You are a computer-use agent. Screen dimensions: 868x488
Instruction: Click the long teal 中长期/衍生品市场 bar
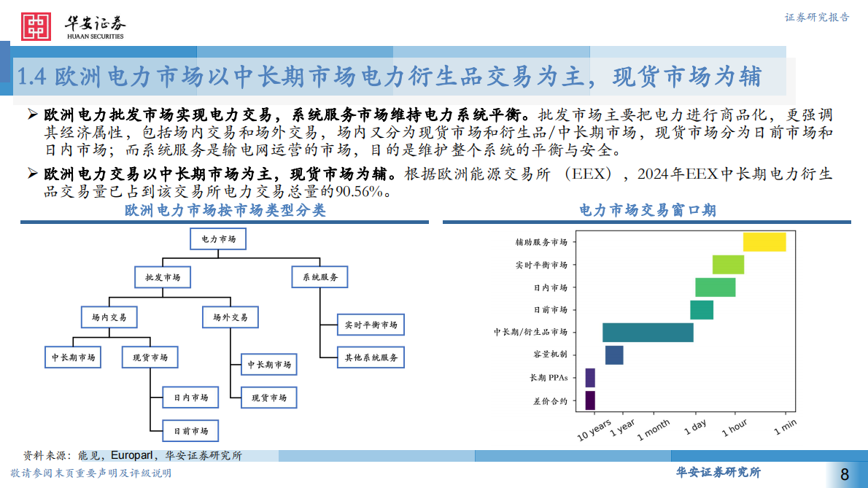(648, 333)
